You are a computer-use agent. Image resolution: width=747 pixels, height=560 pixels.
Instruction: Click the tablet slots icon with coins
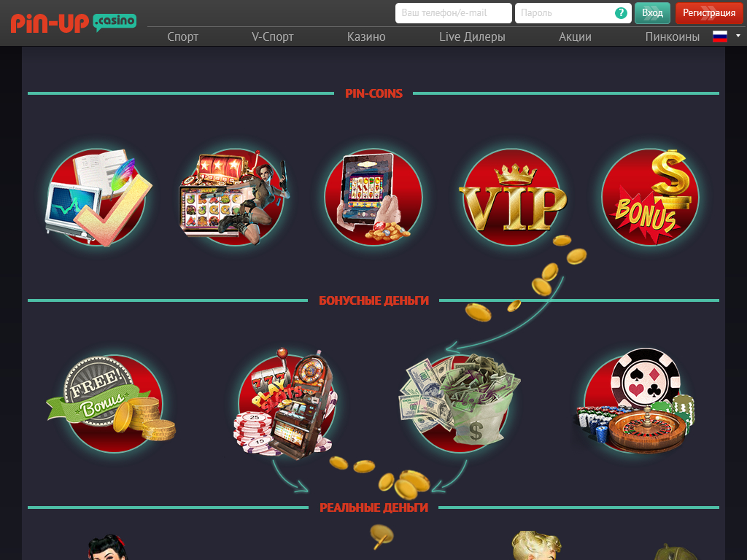(x=373, y=197)
